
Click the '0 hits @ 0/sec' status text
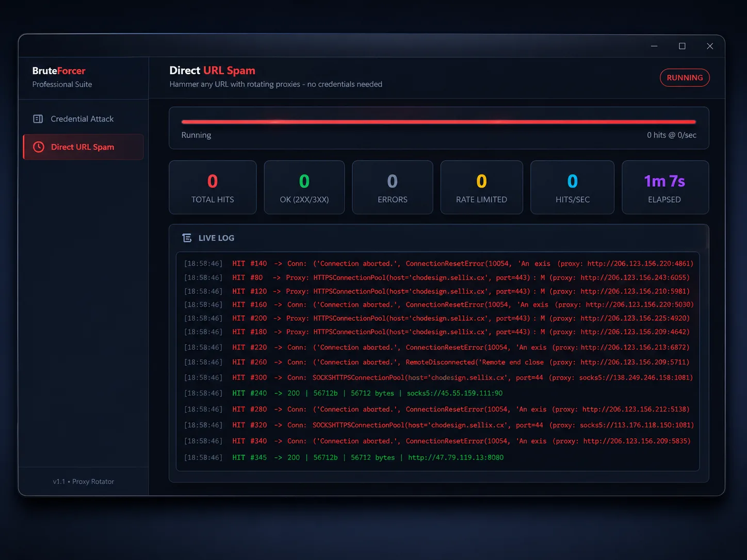click(x=672, y=135)
